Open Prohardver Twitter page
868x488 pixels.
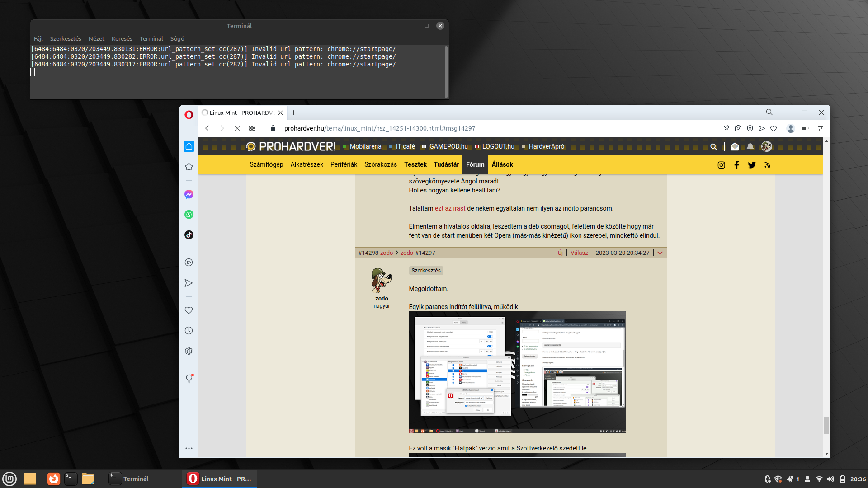(x=752, y=165)
